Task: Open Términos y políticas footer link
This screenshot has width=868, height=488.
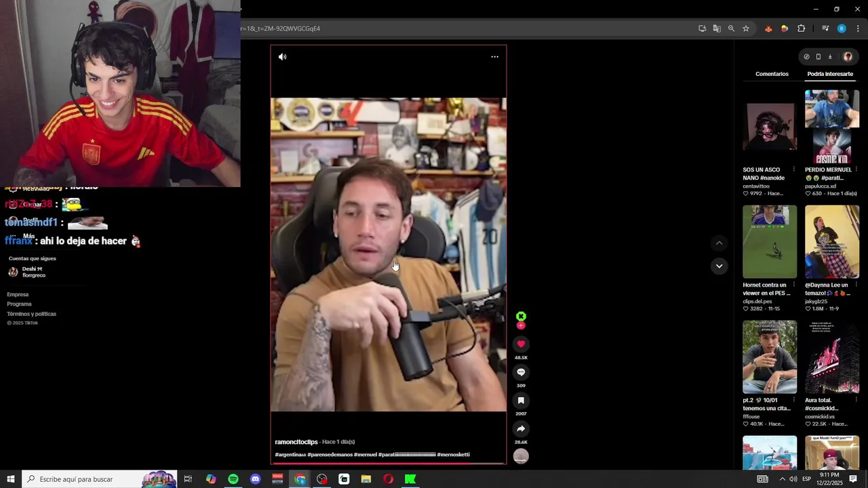Action: coord(31,314)
